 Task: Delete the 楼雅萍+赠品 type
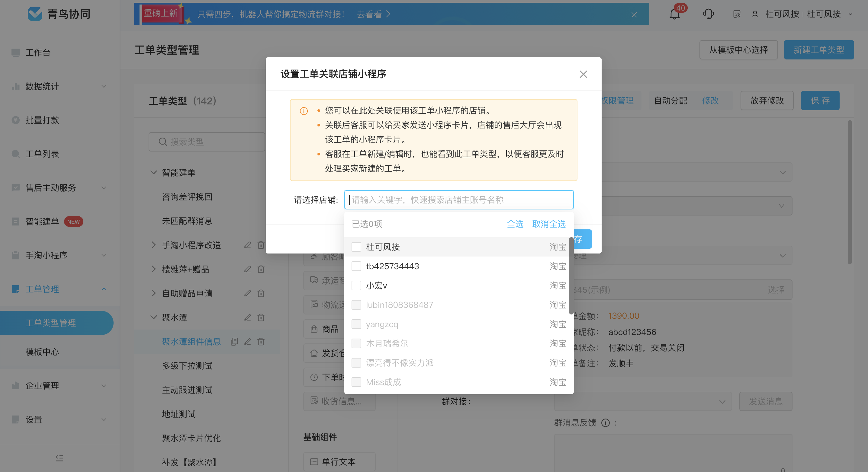coord(261,269)
